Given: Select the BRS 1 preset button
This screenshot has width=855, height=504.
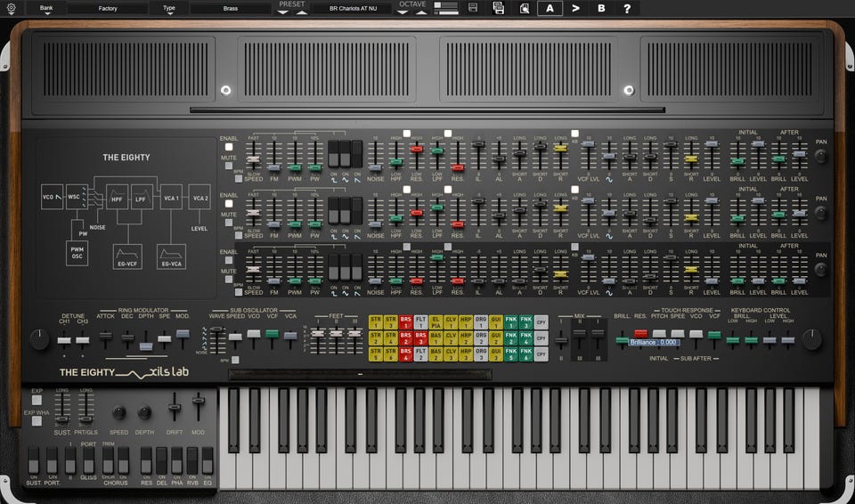Looking at the screenshot, I should point(405,321).
